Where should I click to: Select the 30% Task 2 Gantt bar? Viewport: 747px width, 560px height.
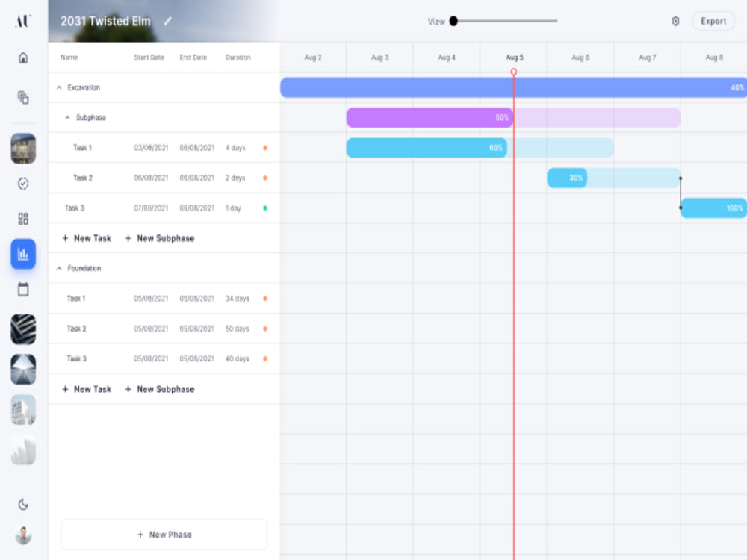tap(567, 178)
